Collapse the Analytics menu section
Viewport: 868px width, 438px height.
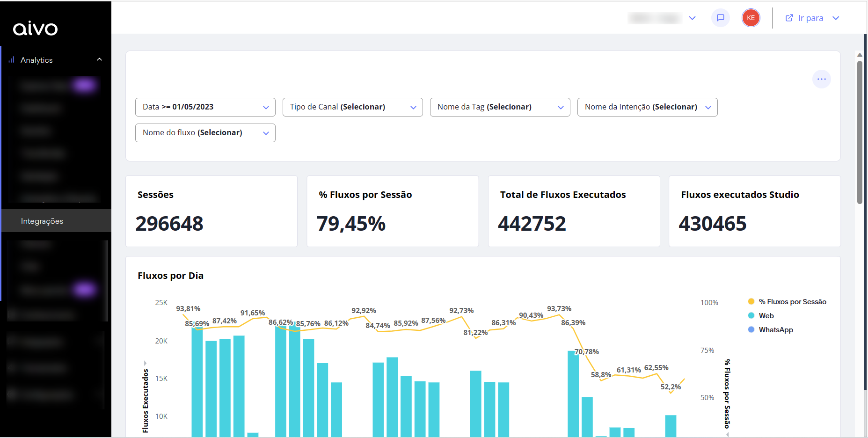point(99,60)
